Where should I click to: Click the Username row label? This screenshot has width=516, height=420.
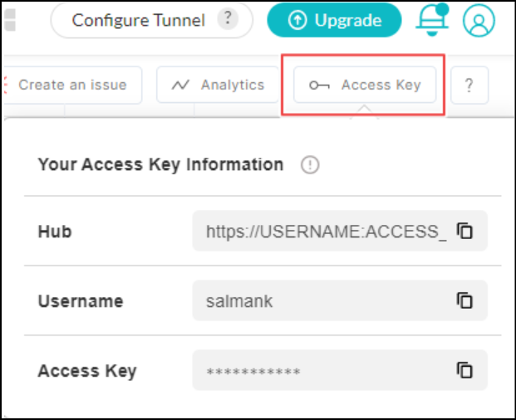tap(81, 301)
